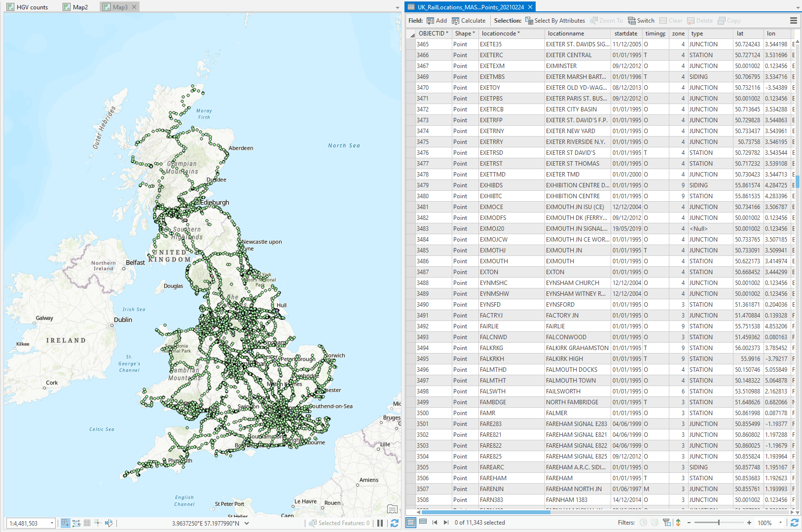This screenshot has width=802, height=532.
Task: Open the attribute table options menu
Action: pyautogui.click(x=793, y=20)
